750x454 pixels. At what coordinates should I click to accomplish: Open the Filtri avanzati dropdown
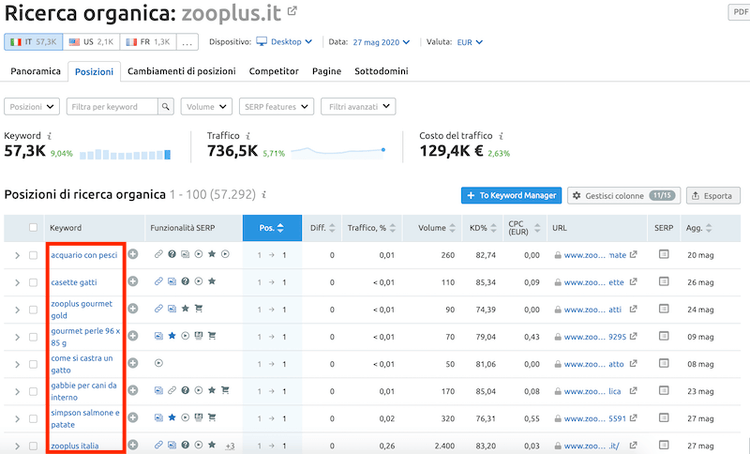(358, 107)
